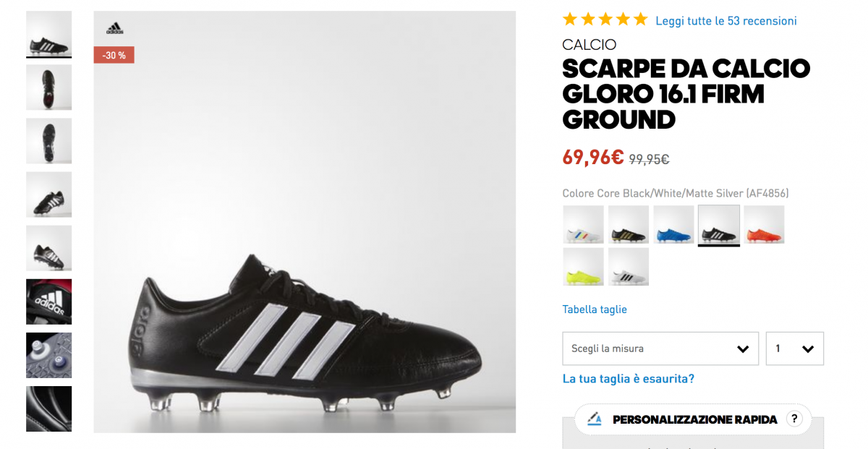Click the five-star rating icons
Viewport: 868px width, 449px height.
pyautogui.click(x=605, y=20)
